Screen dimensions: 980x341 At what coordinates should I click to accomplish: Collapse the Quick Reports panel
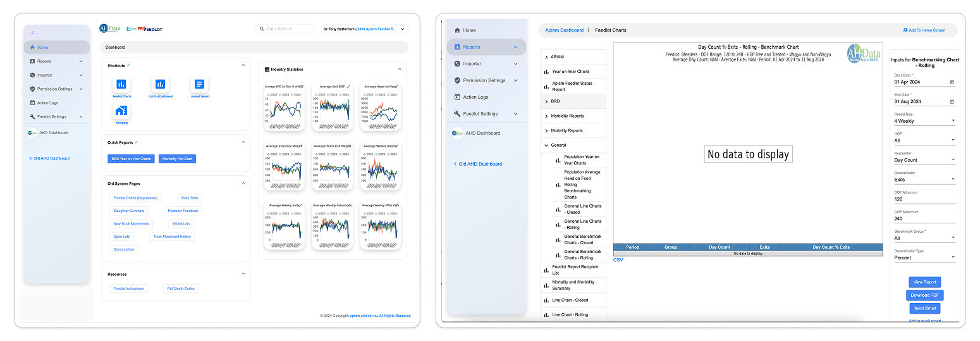click(243, 142)
